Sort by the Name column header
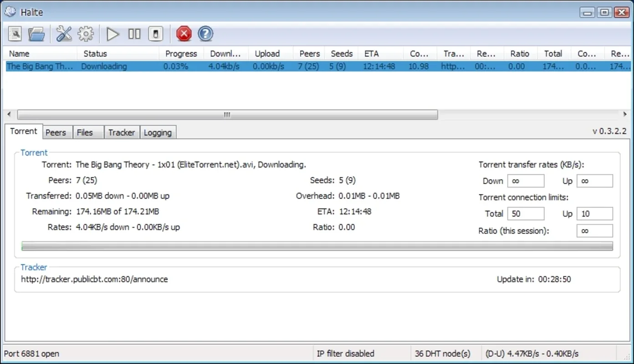The width and height of the screenshot is (634, 364). pos(40,54)
